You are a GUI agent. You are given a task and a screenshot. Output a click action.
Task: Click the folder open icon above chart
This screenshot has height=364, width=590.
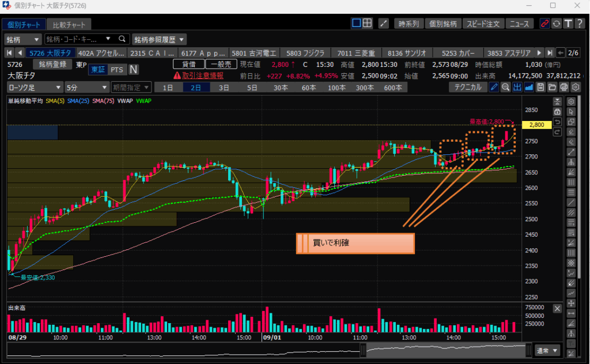[x=552, y=88]
